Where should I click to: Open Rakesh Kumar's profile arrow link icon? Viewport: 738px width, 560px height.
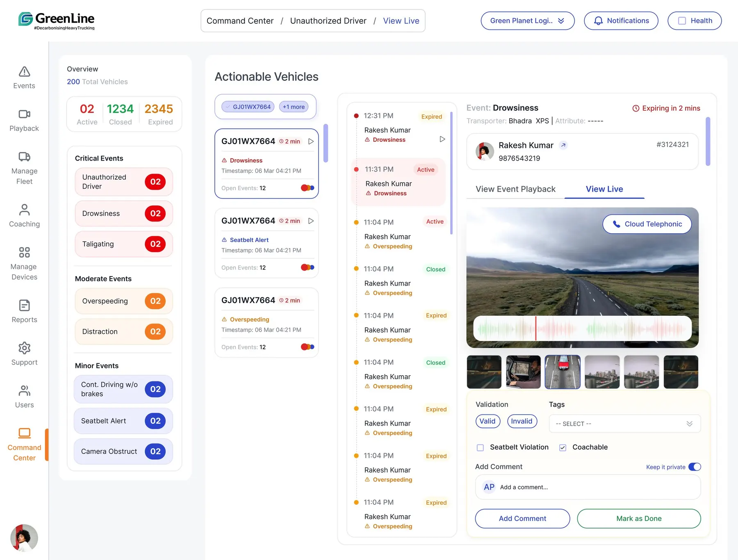563,145
